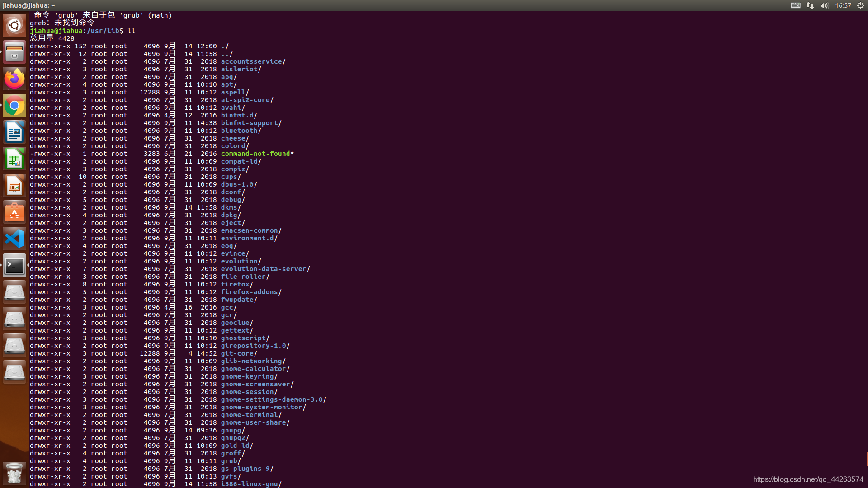Click the gnome-keyring/ directory entry
The height and width of the screenshot is (488, 868).
coord(249,376)
